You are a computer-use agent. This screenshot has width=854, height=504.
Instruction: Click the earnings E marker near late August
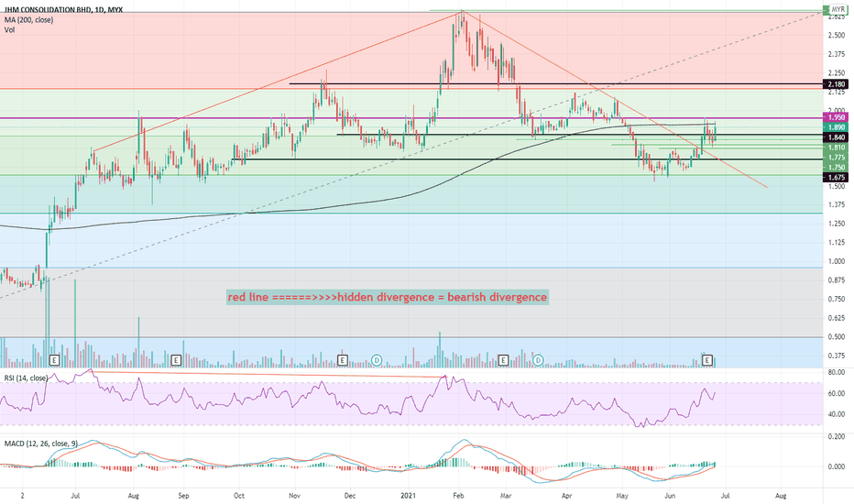(x=175, y=360)
